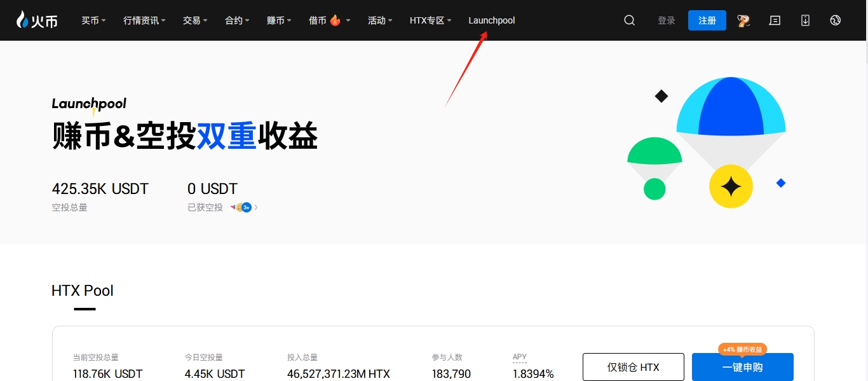
Task: Click the 仅锁仓 HTX button
Action: coord(633,367)
